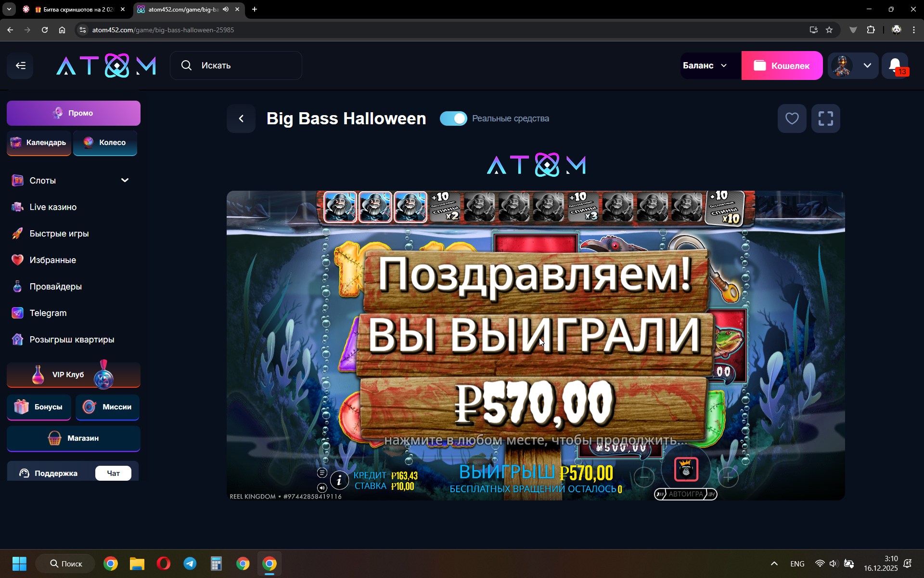Click the game info 'i' icon

tap(339, 480)
